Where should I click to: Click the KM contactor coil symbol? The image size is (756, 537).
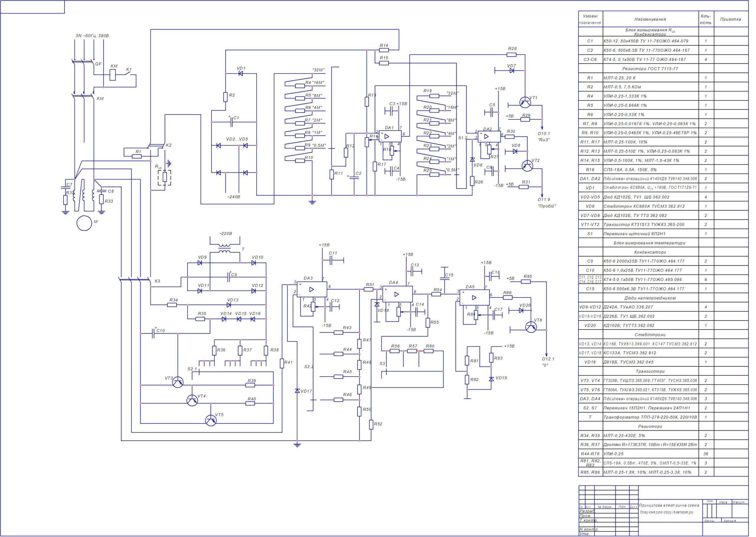[113, 75]
